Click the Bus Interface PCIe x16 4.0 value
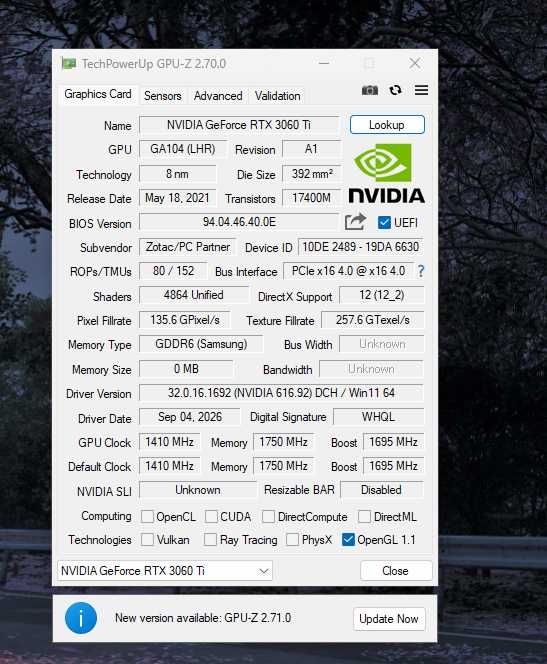Image resolution: width=547 pixels, height=664 pixels. pos(348,271)
